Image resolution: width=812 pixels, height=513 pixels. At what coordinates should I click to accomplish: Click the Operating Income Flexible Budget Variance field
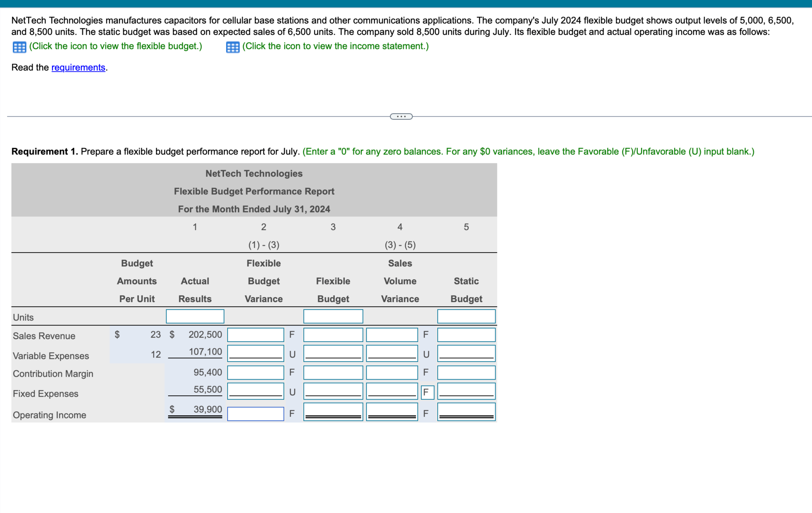(x=255, y=413)
